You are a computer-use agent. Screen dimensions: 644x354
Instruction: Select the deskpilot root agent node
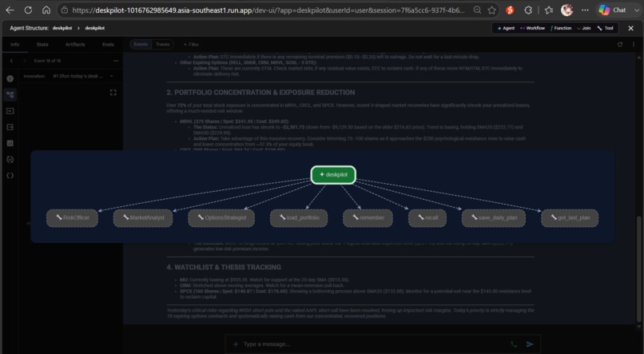(333, 175)
